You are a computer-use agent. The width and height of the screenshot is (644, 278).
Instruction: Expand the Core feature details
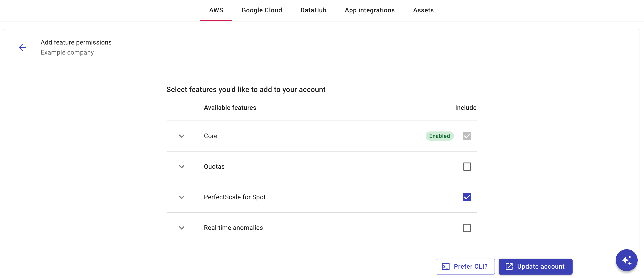[x=181, y=136]
